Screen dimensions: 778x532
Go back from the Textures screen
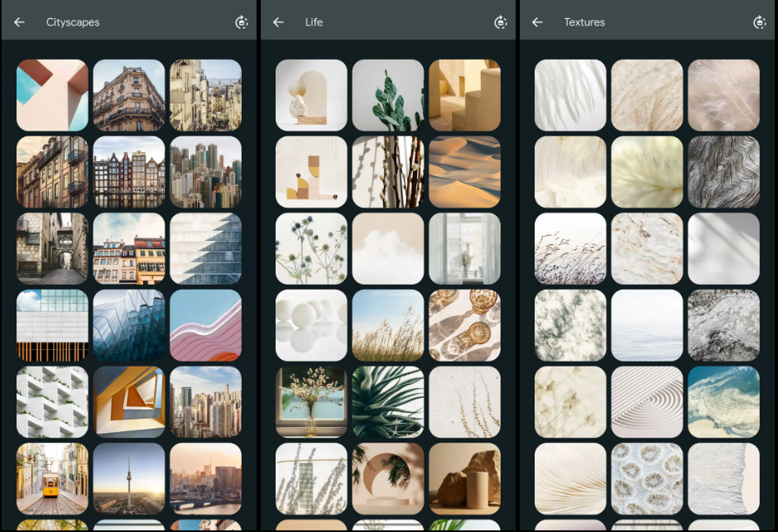pos(537,22)
